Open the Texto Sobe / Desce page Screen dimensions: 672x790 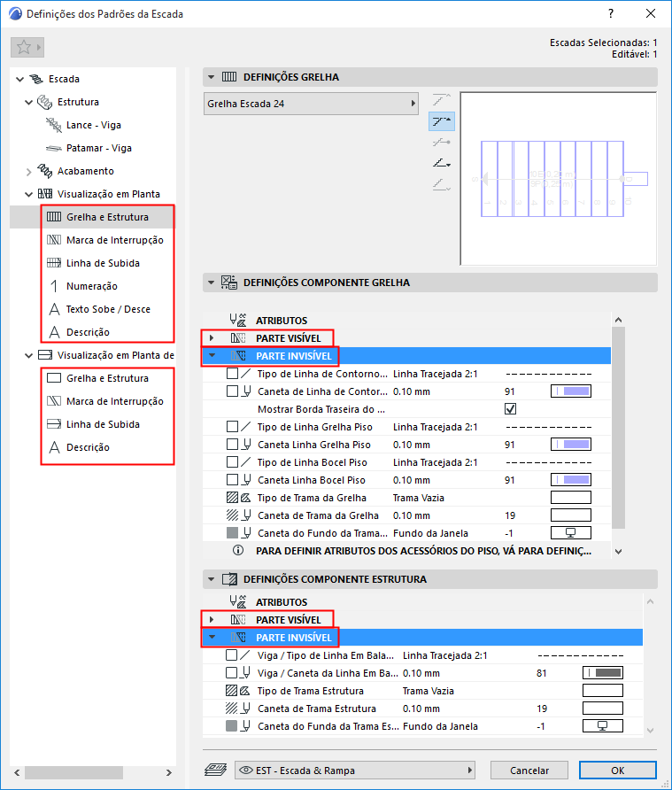(108, 309)
